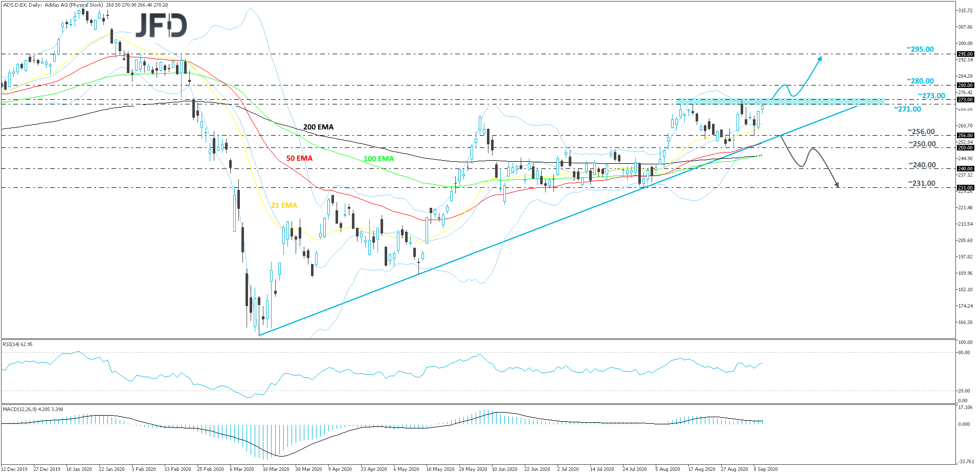Click the green 100 EMA label
Image resolution: width=980 pixels, height=475 pixels.
point(378,159)
